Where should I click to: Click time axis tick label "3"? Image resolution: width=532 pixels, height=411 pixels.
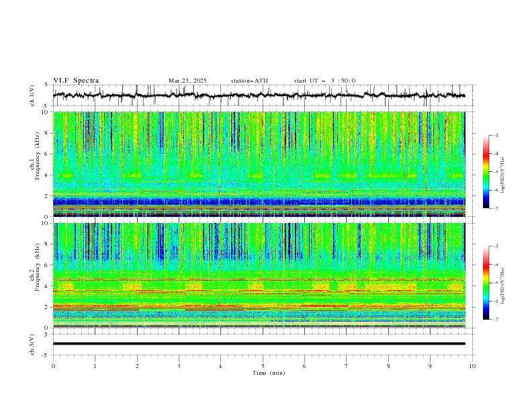pyautogui.click(x=179, y=366)
